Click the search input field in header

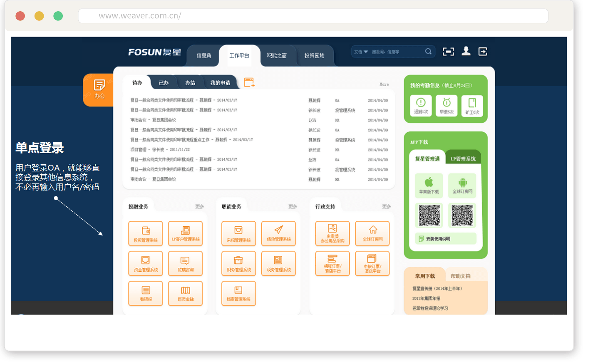point(395,52)
